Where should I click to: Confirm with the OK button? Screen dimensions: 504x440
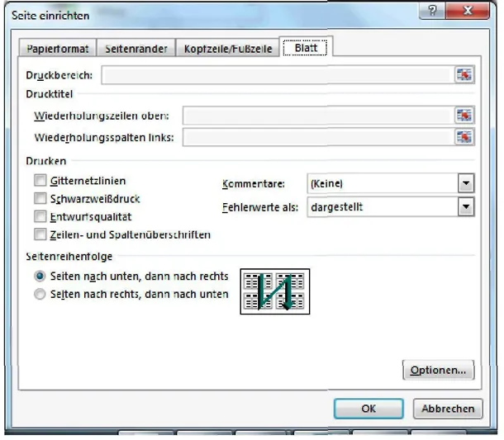(x=368, y=409)
